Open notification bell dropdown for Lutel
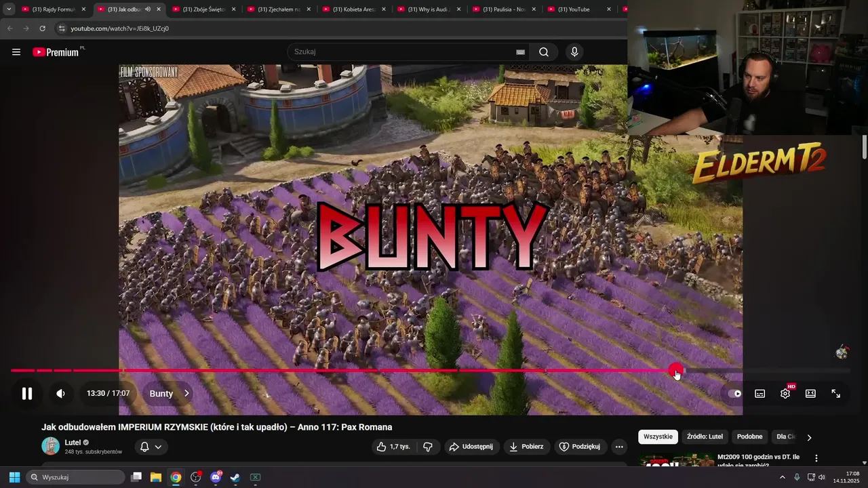The width and height of the screenshot is (868, 488). tap(151, 447)
